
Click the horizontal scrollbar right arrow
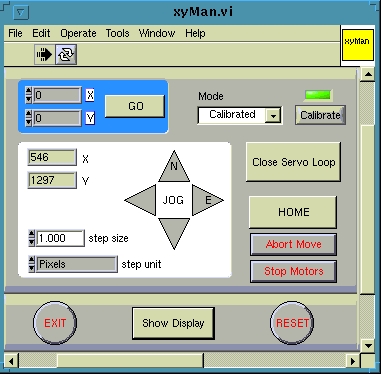353,361
